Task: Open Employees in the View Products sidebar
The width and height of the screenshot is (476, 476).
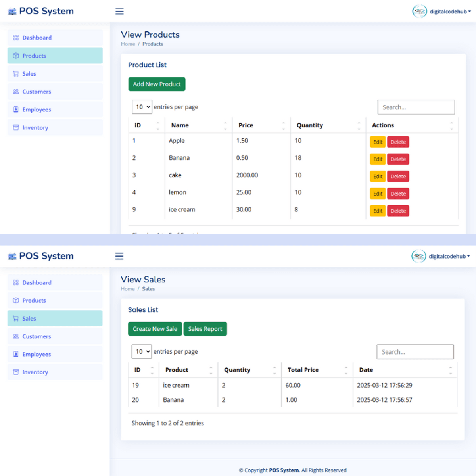Action: coord(36,109)
